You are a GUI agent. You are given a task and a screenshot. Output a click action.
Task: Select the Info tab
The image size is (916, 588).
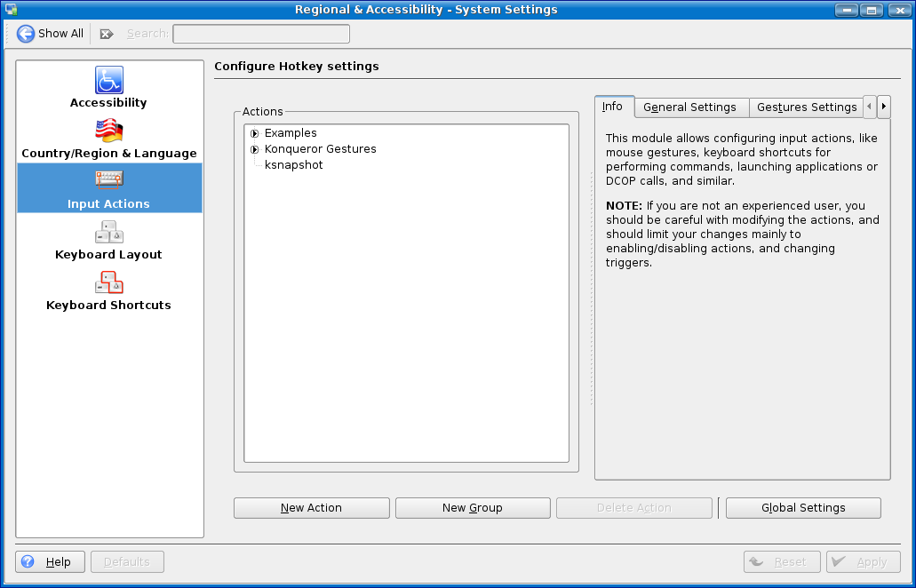[x=613, y=107]
